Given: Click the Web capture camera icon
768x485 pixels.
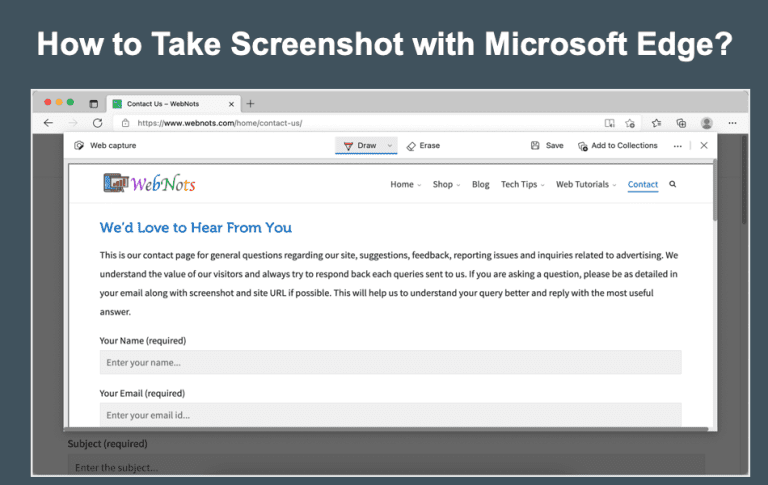Looking at the screenshot, I should (79, 146).
